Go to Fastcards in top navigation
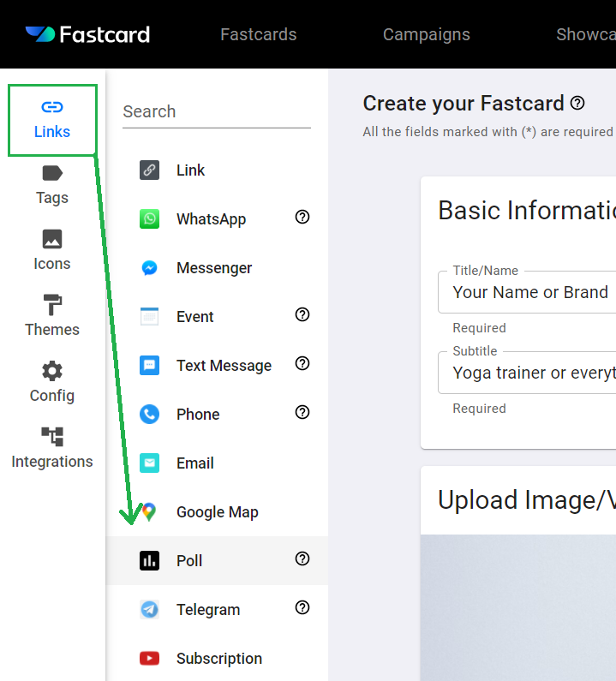 tap(259, 34)
